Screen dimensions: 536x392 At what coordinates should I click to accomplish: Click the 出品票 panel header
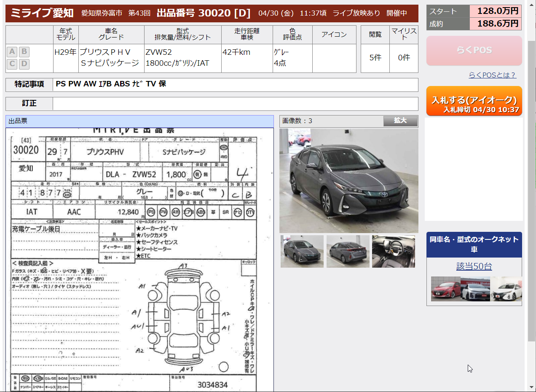[x=139, y=121]
